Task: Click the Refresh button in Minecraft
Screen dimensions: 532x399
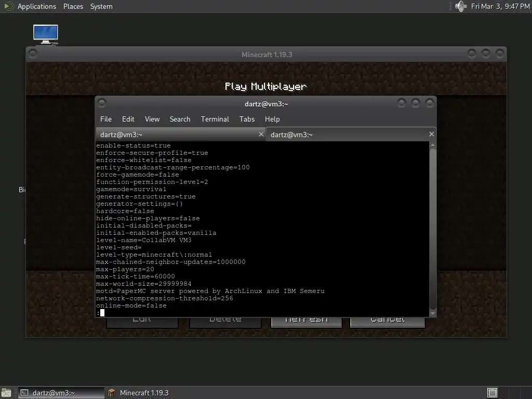Action: point(307,322)
